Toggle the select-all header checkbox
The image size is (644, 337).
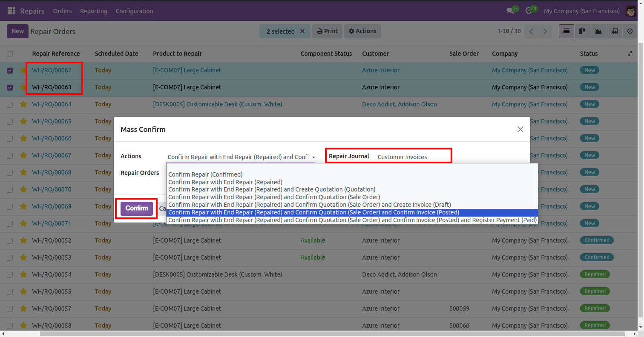click(10, 54)
